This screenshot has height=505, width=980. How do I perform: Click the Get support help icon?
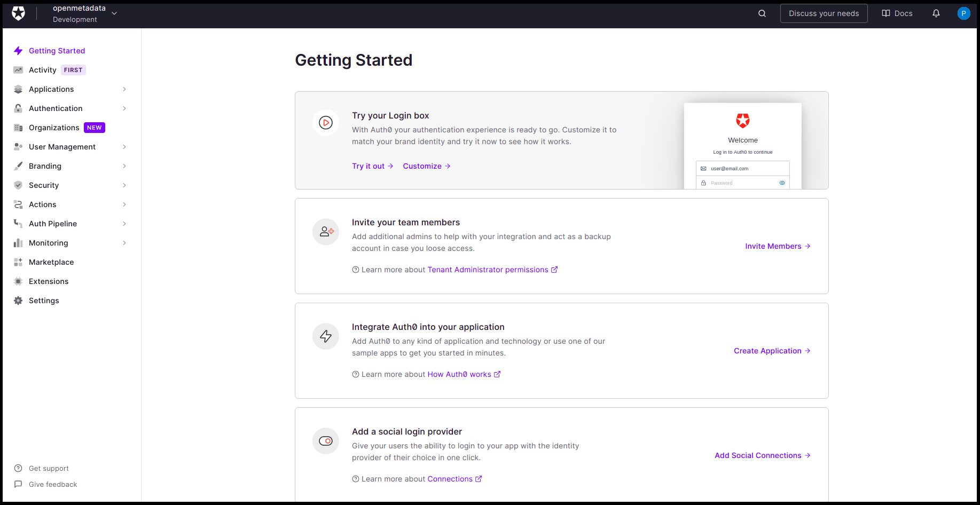tap(18, 468)
